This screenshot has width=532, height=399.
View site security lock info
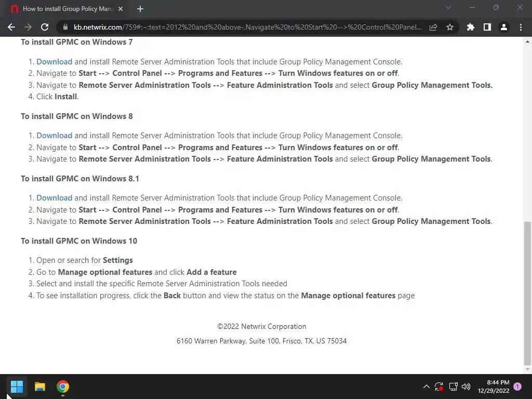coord(65,27)
